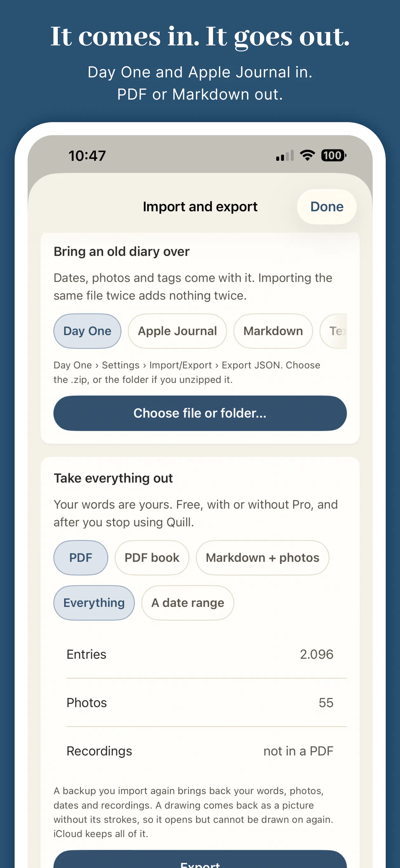Select the Day One import source
The width and height of the screenshot is (400, 868).
click(87, 331)
